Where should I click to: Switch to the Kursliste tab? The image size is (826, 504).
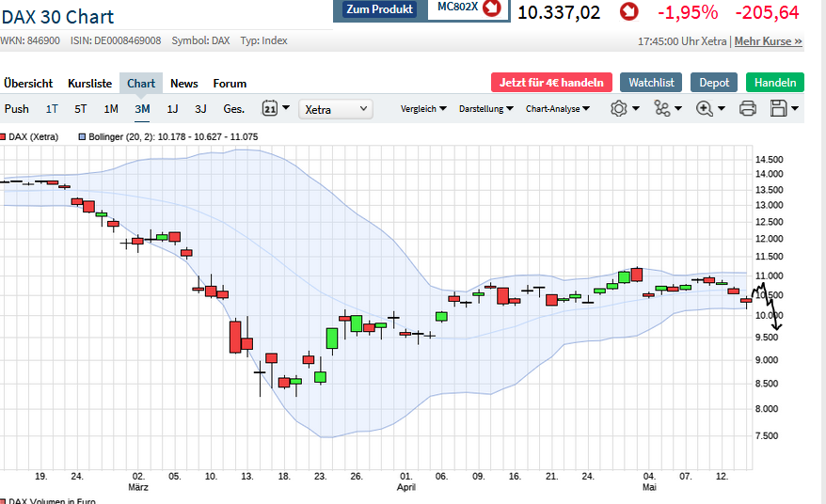click(89, 84)
